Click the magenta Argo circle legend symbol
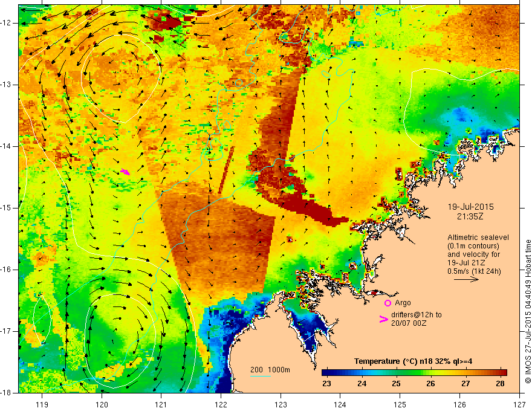Viewport: 532px width, 411px height. click(388, 303)
